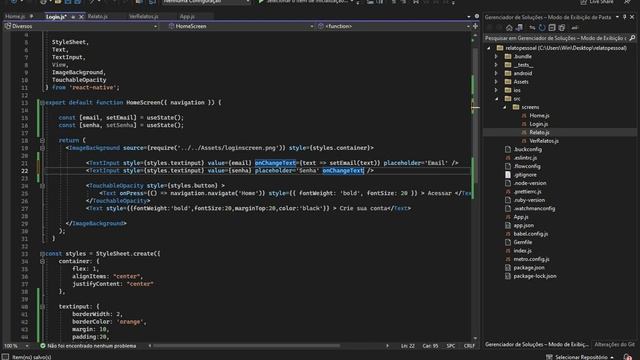The height and width of the screenshot is (360, 640).
Task: Open Home.js in Solution Explorer
Action: click(x=539, y=116)
